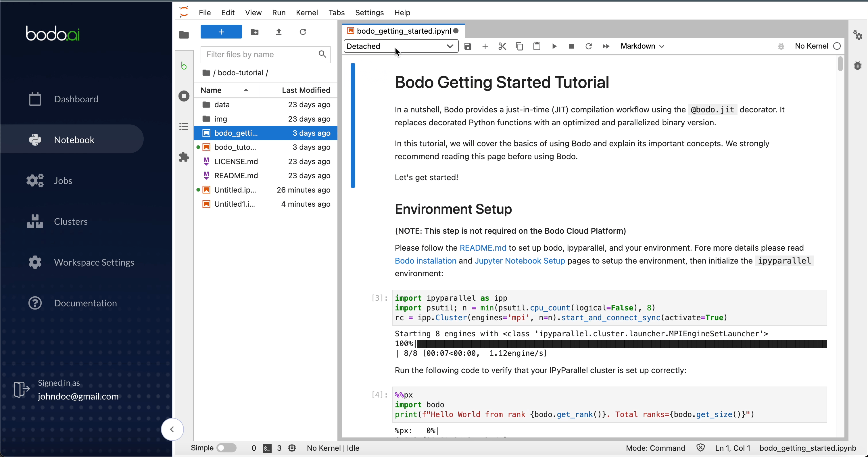Open the extension manager puzzle icon
This screenshot has width=868, height=457.
coord(184,157)
